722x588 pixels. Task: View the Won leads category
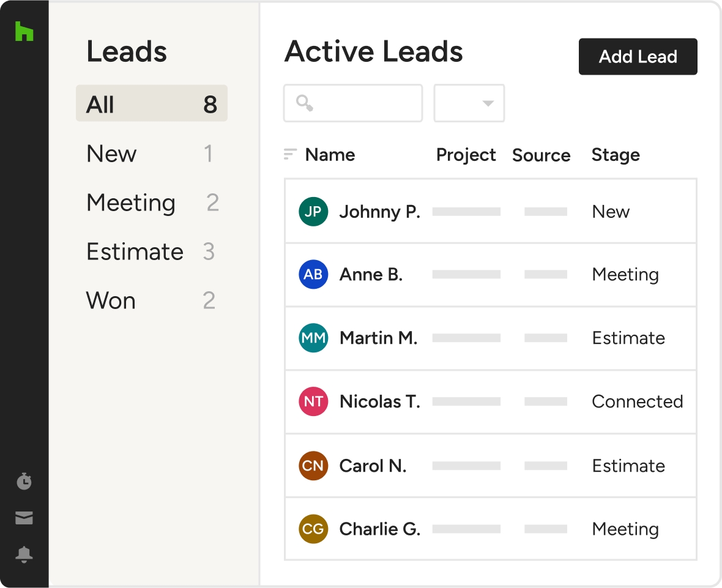tap(151, 300)
